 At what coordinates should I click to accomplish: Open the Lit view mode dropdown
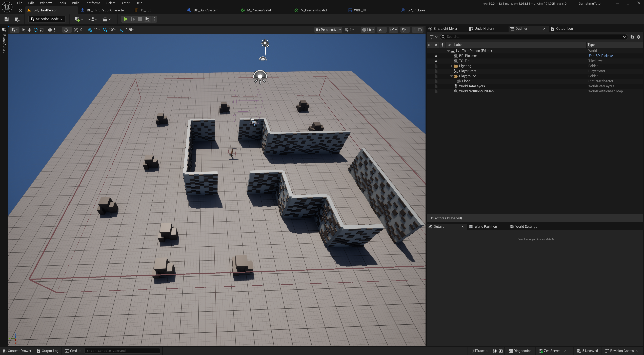pyautogui.click(x=368, y=30)
